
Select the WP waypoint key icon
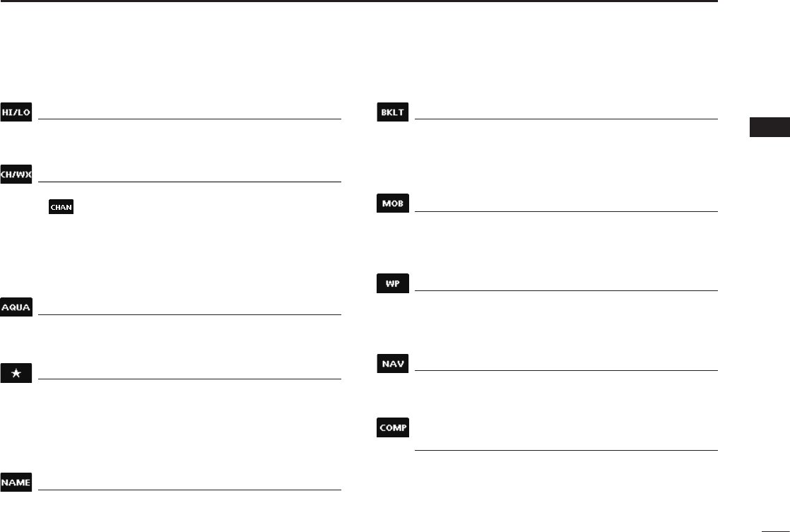pyautogui.click(x=394, y=283)
